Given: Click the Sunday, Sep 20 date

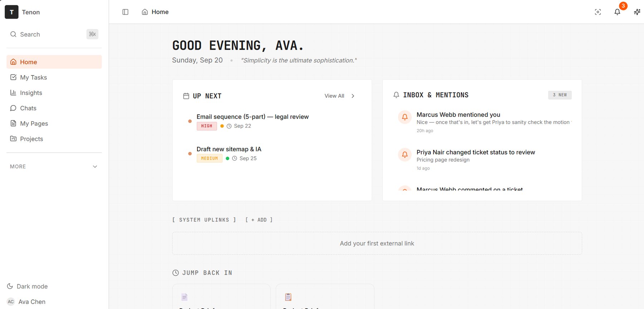Looking at the screenshot, I should (197, 60).
